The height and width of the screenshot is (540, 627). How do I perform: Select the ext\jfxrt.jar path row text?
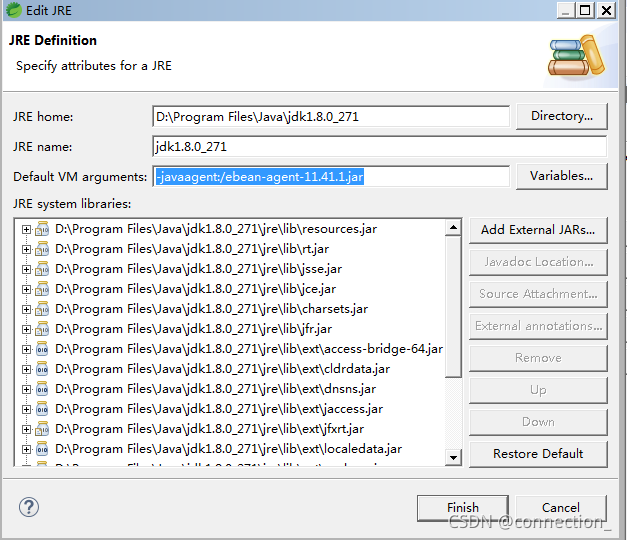tap(210, 429)
